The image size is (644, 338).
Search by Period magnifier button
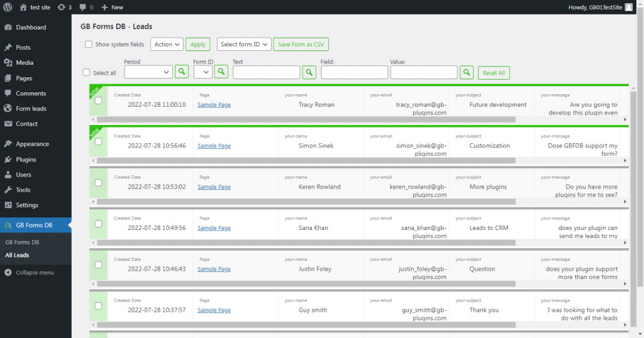182,72
